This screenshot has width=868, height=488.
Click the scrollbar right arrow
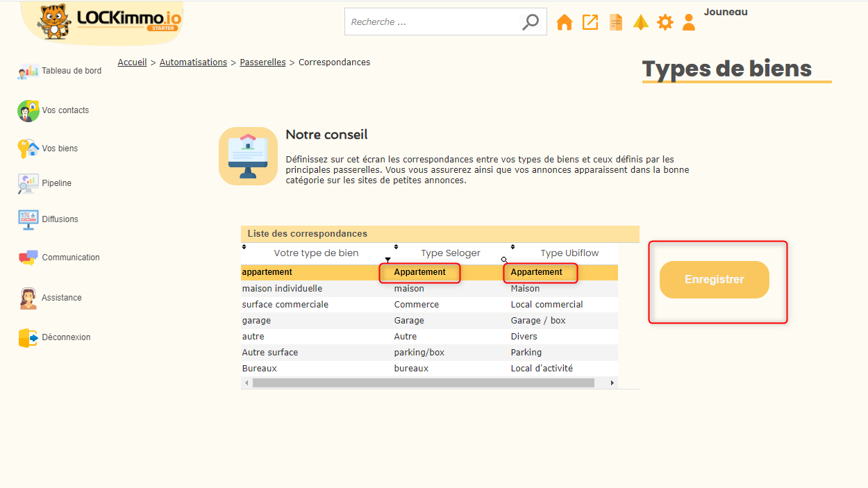click(612, 383)
